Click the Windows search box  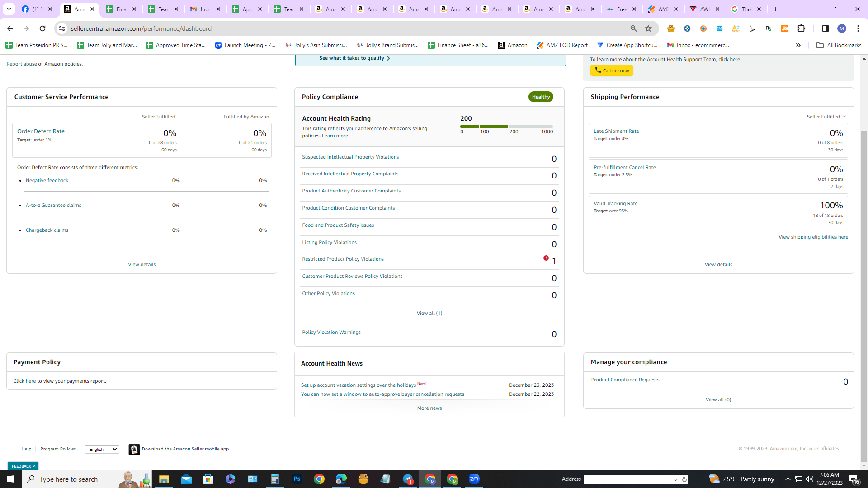86,479
